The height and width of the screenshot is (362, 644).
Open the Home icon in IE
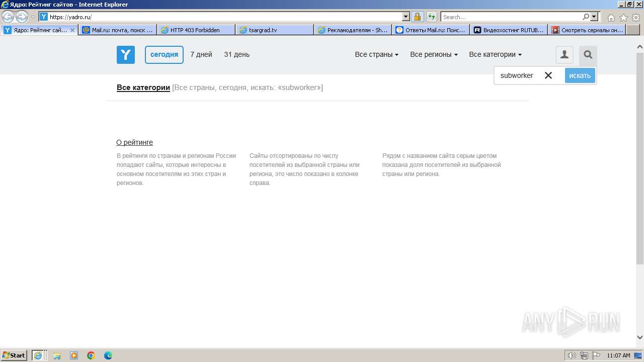(611, 17)
